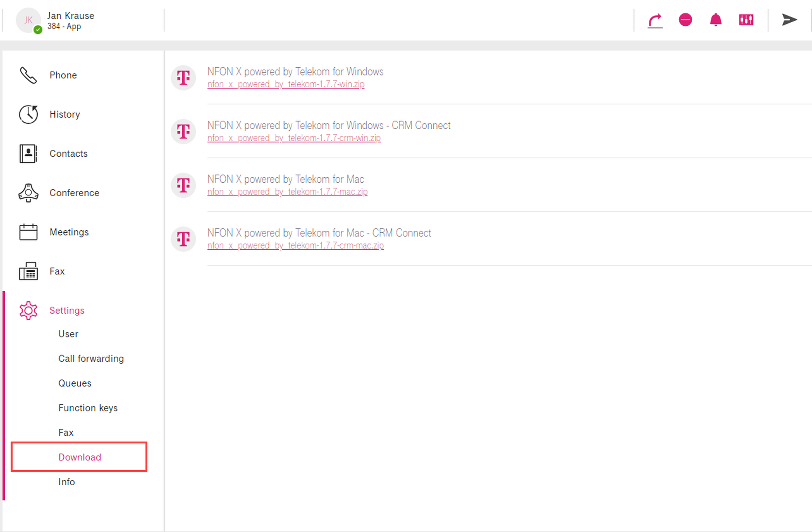Click the History clock icon
The image size is (812, 532).
(28, 115)
